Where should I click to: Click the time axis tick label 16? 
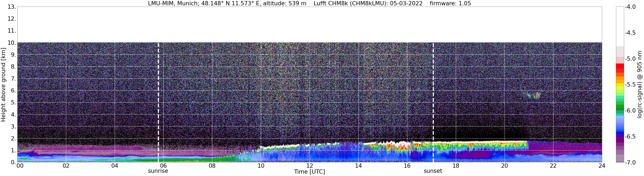407,166
